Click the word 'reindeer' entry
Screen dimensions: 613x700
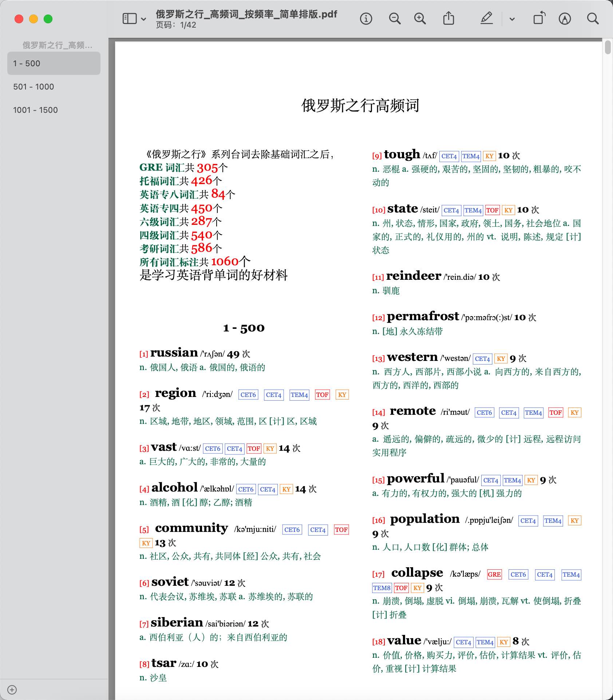coord(414,276)
